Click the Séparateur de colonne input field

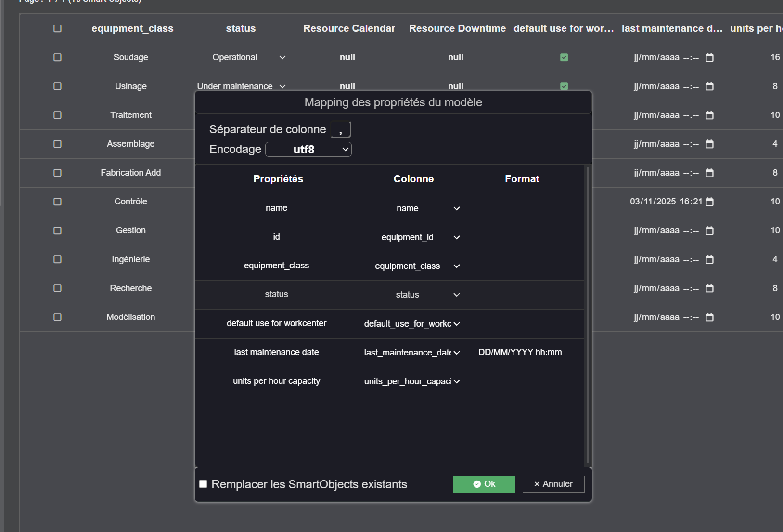click(341, 129)
